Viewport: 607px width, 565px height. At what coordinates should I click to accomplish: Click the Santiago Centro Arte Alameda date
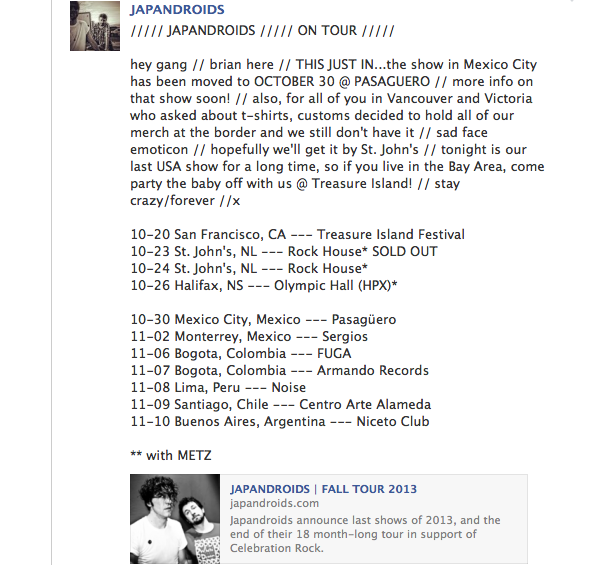(x=280, y=405)
